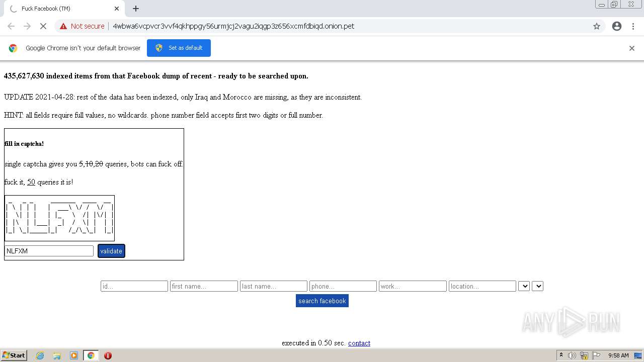Click the action center flag icon

(596, 355)
